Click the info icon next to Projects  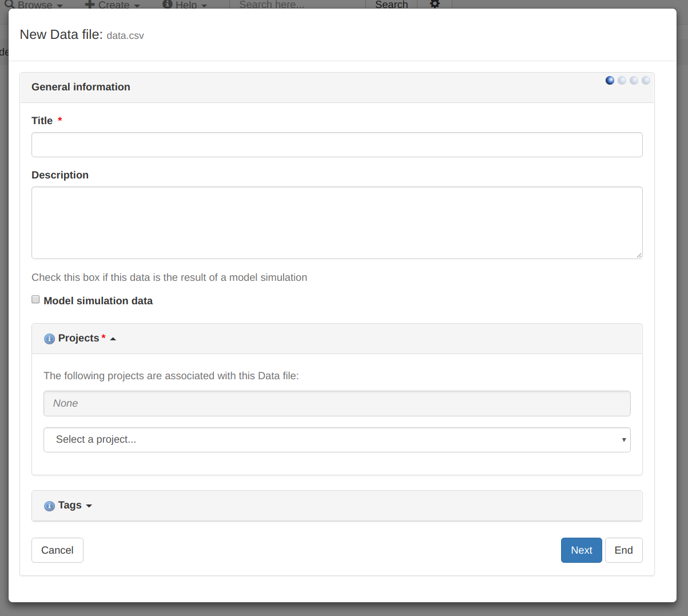pos(49,339)
